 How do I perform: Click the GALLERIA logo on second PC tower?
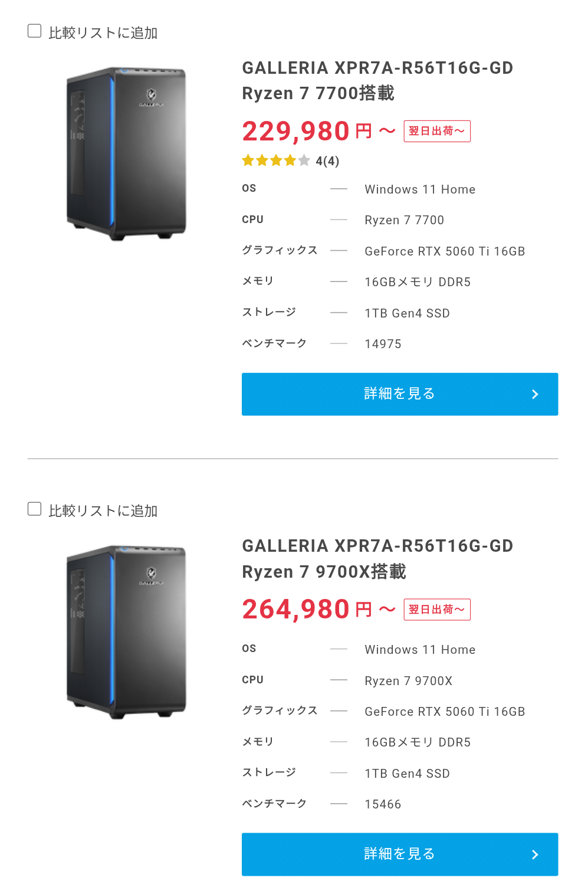(x=152, y=575)
